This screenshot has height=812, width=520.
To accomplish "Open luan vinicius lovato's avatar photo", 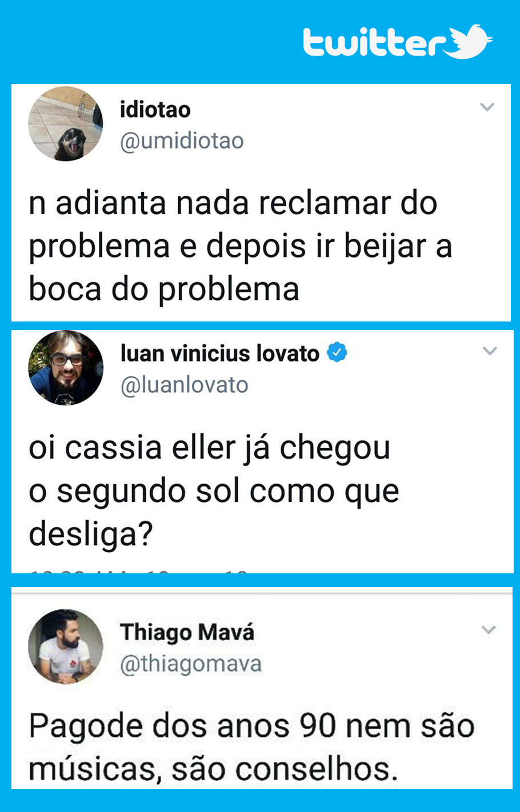I will click(66, 368).
